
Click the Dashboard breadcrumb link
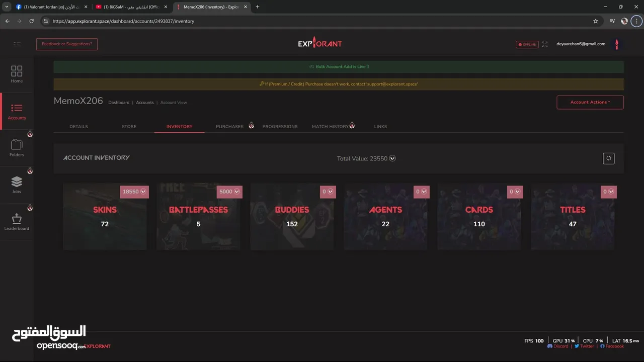[119, 103]
